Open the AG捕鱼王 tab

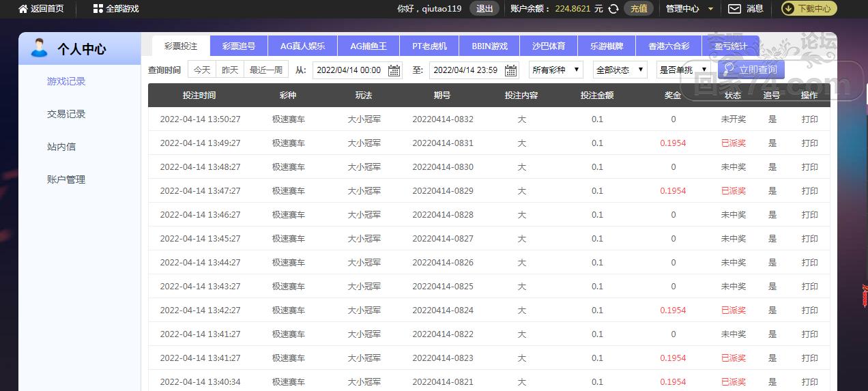coord(368,46)
